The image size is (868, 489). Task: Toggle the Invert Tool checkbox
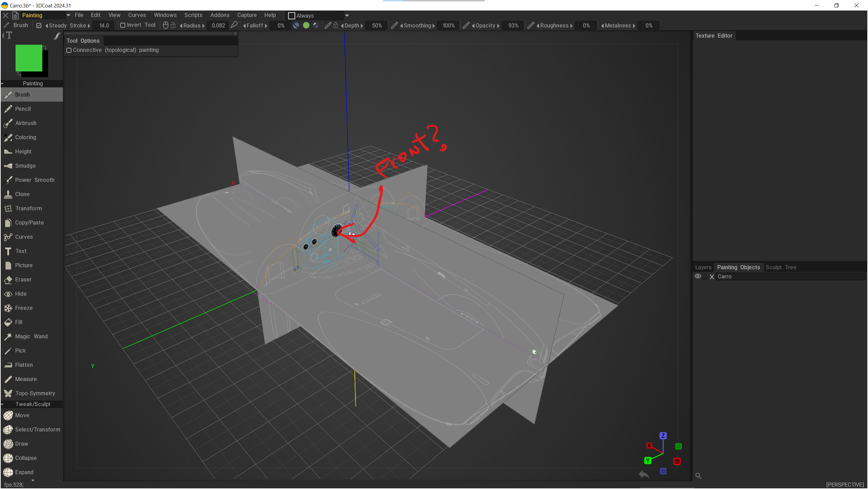coord(123,25)
